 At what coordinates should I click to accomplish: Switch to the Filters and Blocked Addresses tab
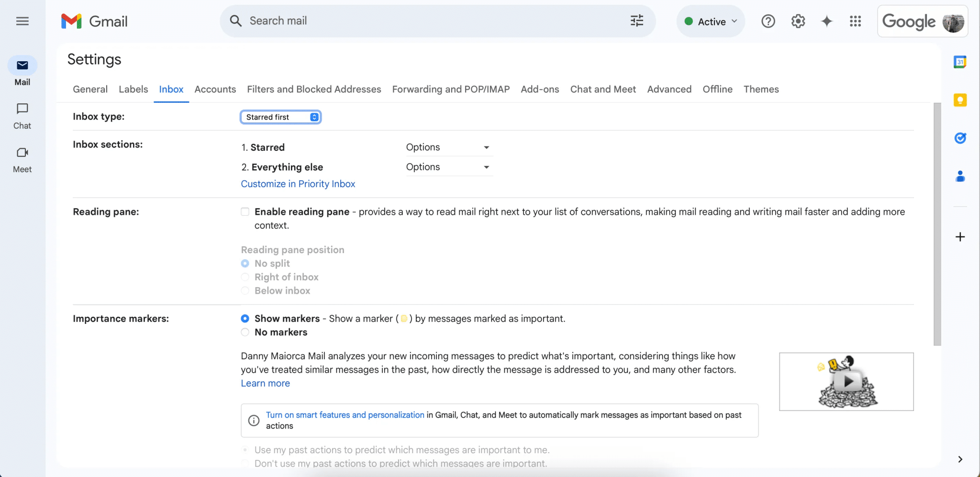pyautogui.click(x=313, y=89)
